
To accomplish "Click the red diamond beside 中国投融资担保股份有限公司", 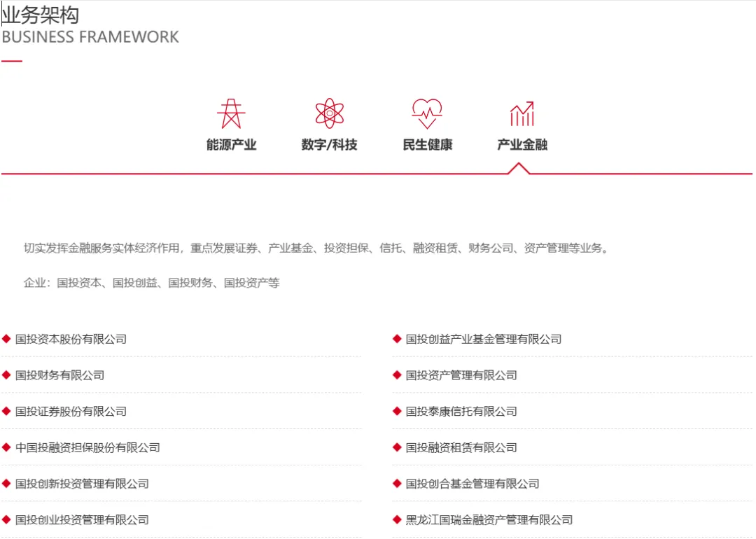I will 6,447.
